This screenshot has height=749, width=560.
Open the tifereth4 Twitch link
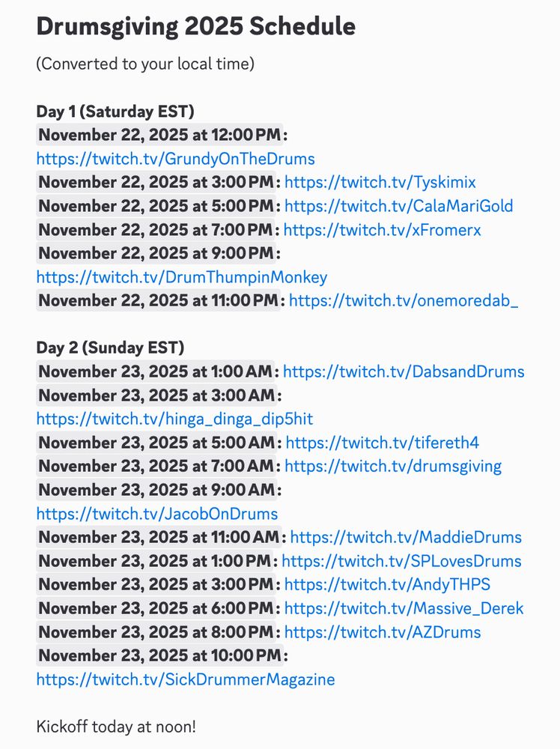383,443
